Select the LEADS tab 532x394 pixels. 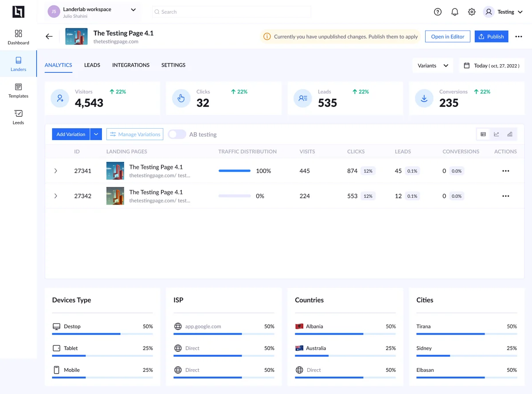pyautogui.click(x=92, y=65)
